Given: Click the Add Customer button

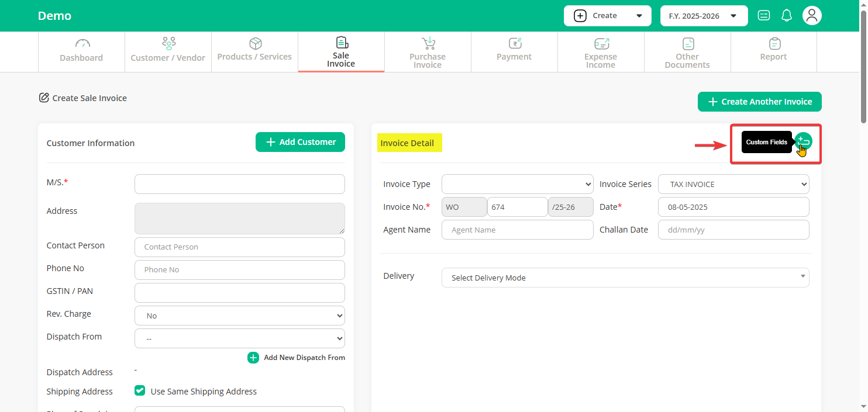Looking at the screenshot, I should pyautogui.click(x=300, y=142).
